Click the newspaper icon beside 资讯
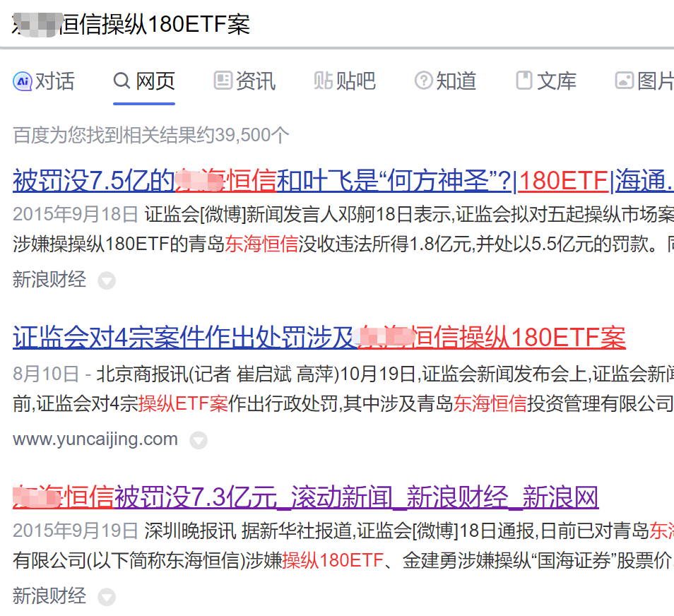 tap(222, 81)
